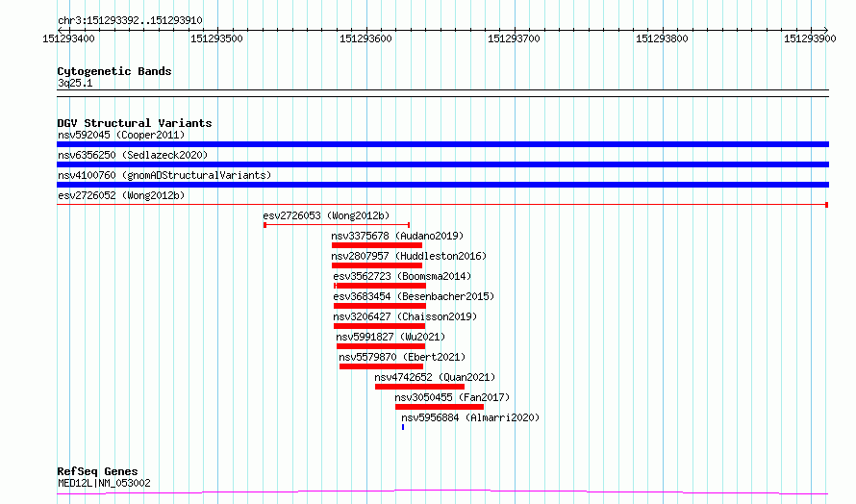The image size is (856, 504).
Task: Click ruler position 151293600
Action: pyautogui.click(x=365, y=38)
